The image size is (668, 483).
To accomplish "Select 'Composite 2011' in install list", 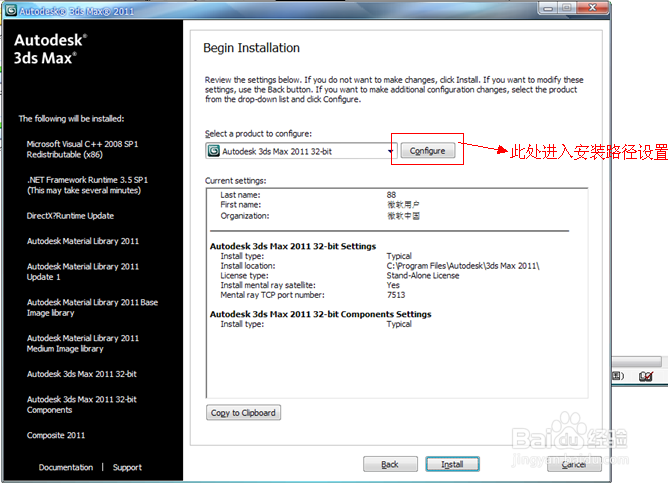I will coord(56,435).
